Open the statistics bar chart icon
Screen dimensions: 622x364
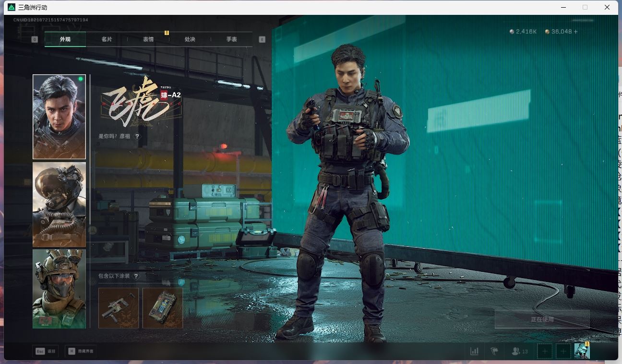point(474,352)
